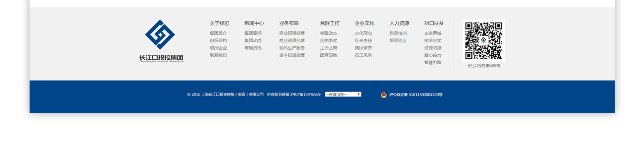This screenshot has width=644, height=154.
Task: Open the 组织架构 link
Action: [218, 40]
